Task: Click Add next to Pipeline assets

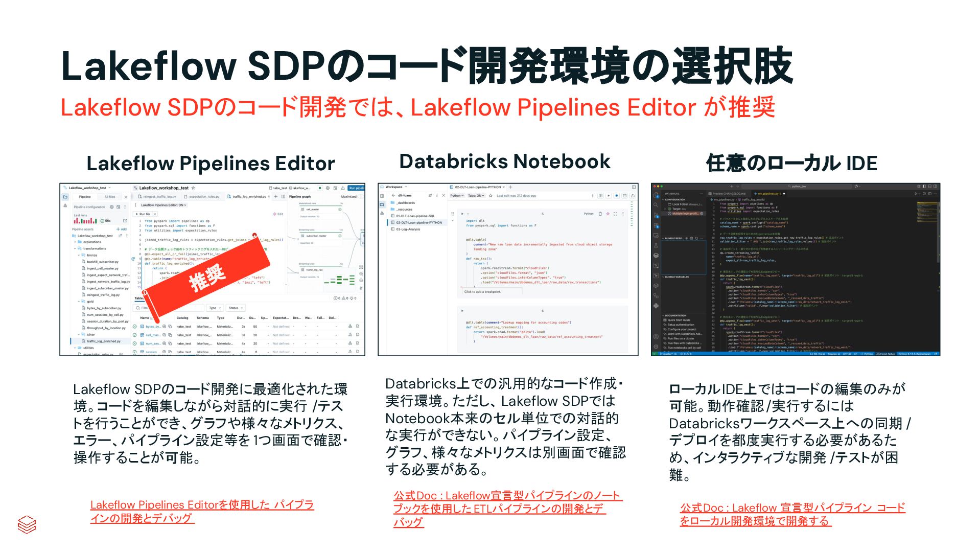Action: pos(122,229)
